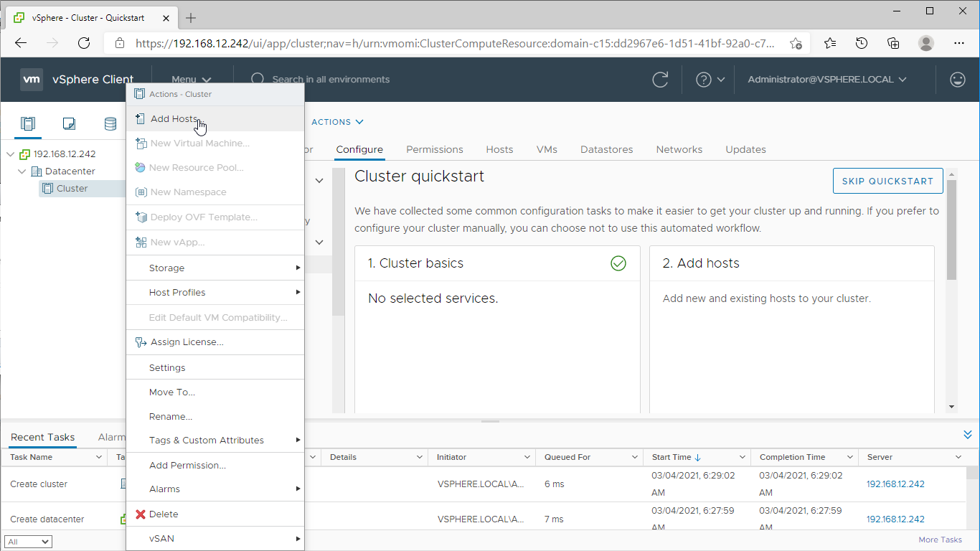
Task: Add this page to favorites star
Action: [x=796, y=43]
